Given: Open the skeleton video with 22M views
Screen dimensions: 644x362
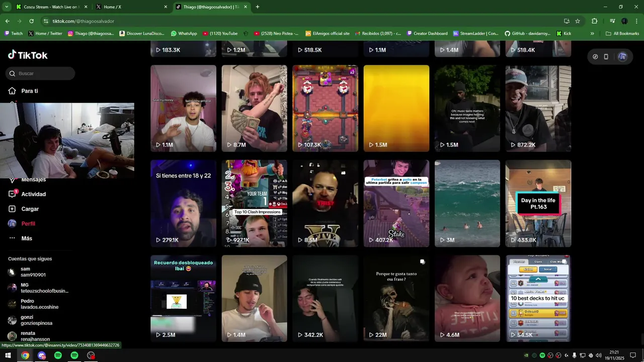Looking at the screenshot, I should point(396,298).
